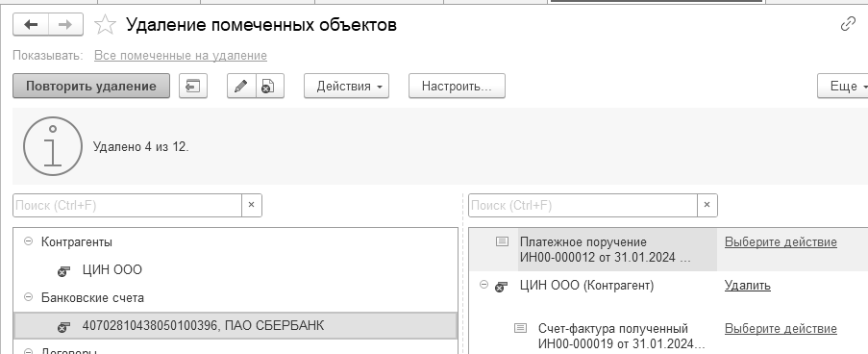Open the Действия dropdown menu
The height and width of the screenshot is (354, 868).
pyautogui.click(x=347, y=86)
